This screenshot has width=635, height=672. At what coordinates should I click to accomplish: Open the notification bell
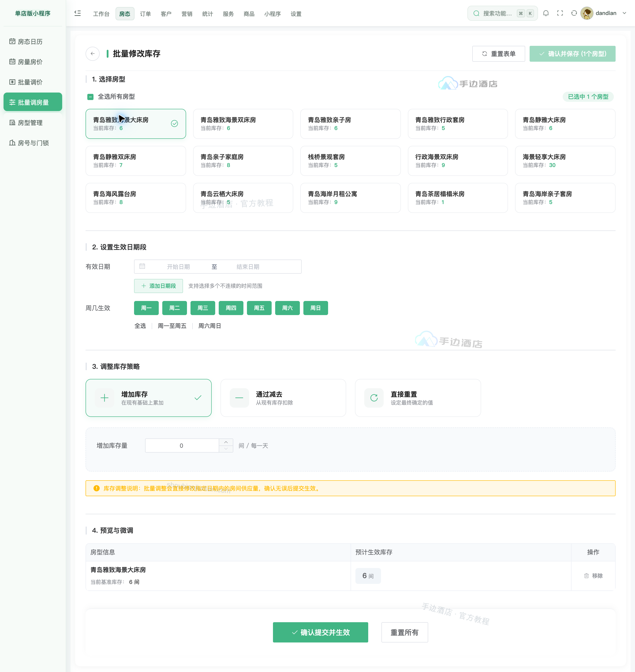point(546,13)
